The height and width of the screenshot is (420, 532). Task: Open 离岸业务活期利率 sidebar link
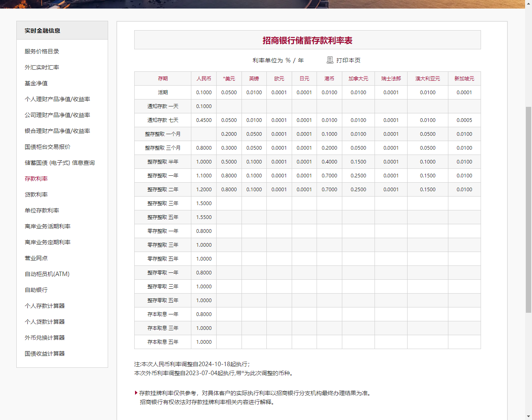47,226
